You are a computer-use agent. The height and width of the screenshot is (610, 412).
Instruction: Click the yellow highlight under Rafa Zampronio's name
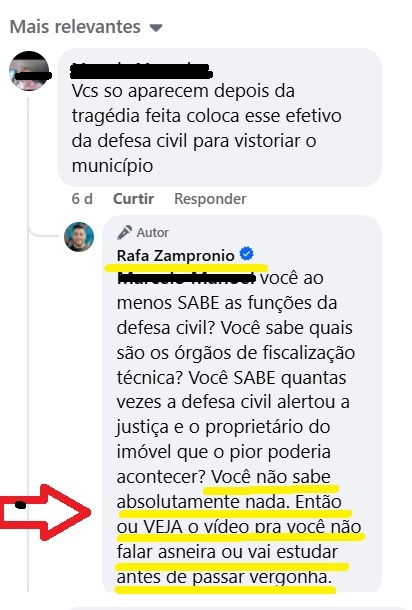[x=186, y=268]
